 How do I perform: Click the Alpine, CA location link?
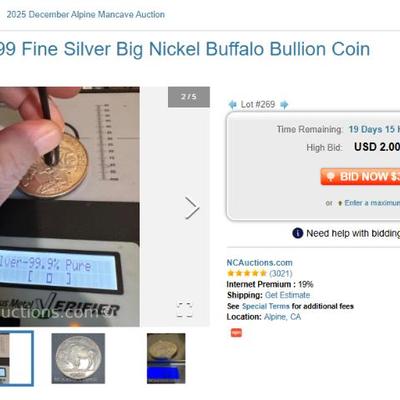pos(282,317)
